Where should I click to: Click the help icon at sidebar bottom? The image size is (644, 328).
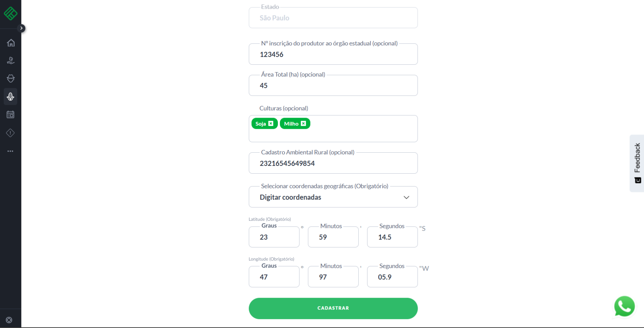pyautogui.click(x=9, y=320)
